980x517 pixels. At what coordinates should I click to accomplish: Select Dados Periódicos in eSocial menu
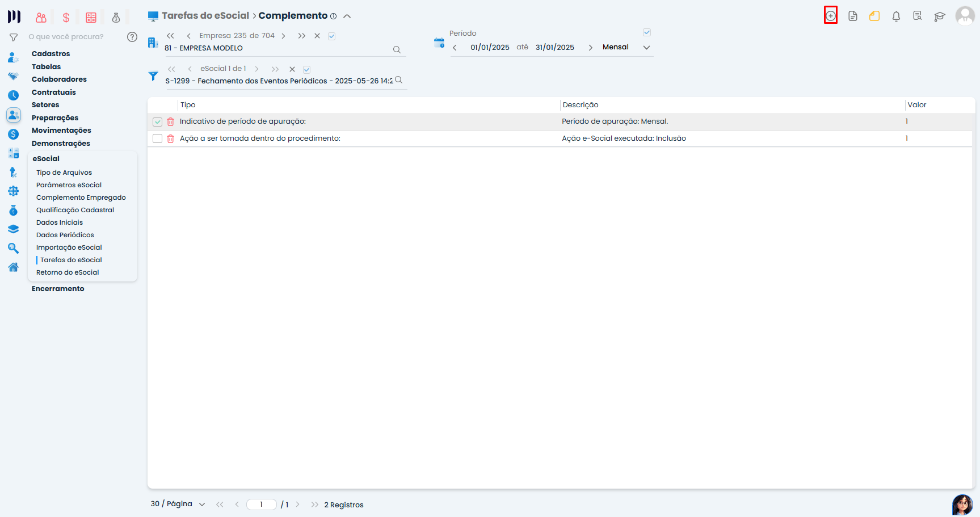tap(65, 235)
